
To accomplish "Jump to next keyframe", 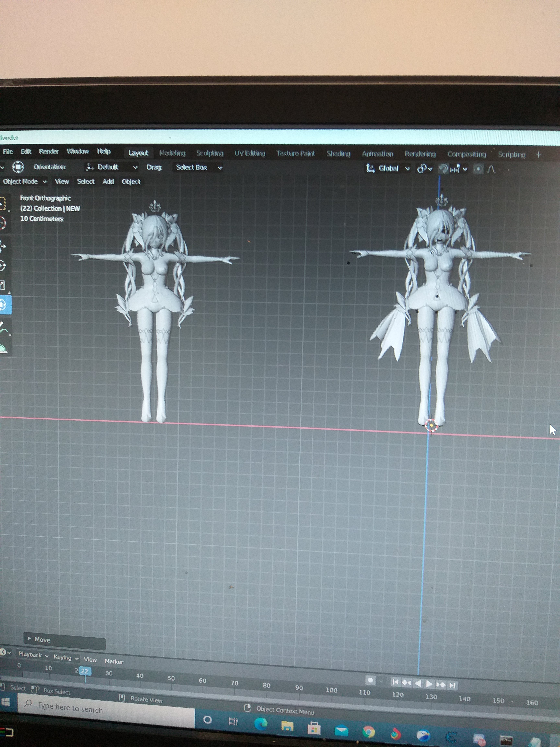I will click(x=441, y=685).
